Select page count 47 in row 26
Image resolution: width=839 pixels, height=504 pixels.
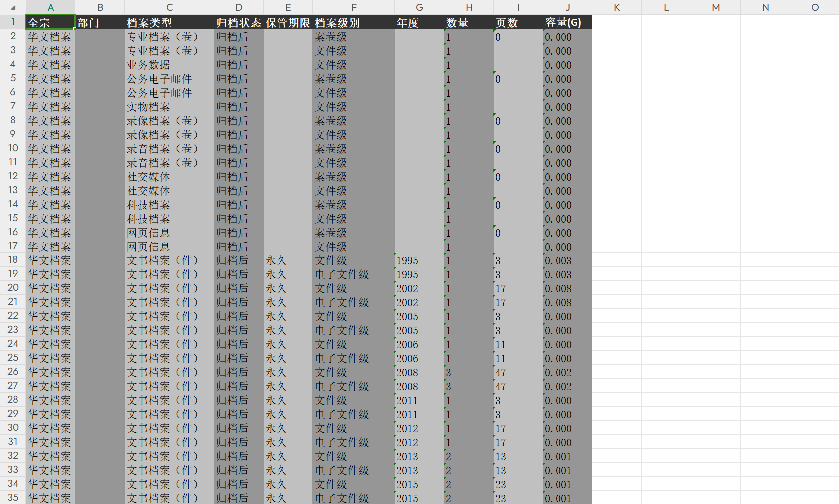[x=518, y=372]
